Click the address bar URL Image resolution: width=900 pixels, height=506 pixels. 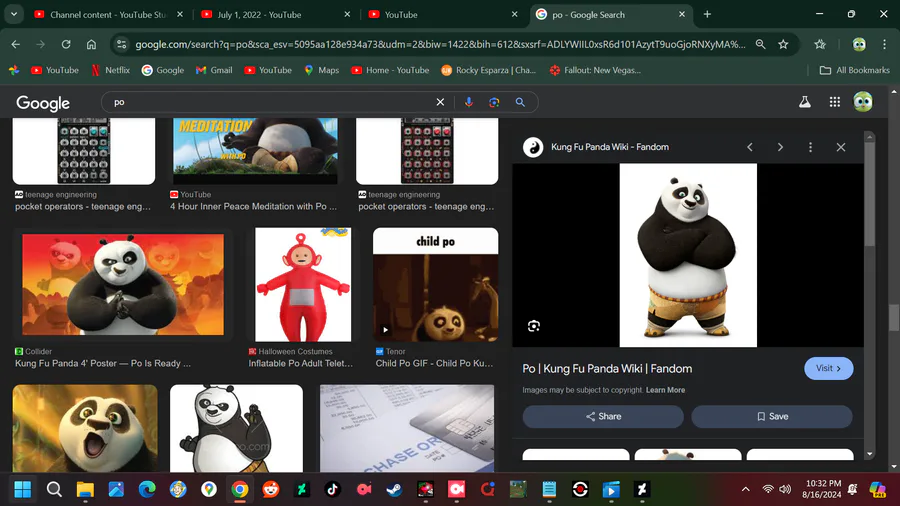tap(440, 44)
